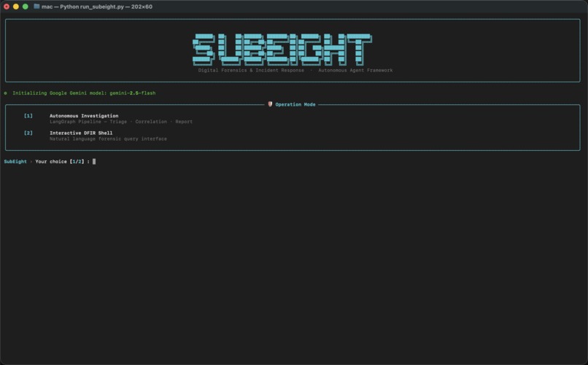Click the 'Autonomous Agent Framework' text
588x365 pixels.
point(355,71)
